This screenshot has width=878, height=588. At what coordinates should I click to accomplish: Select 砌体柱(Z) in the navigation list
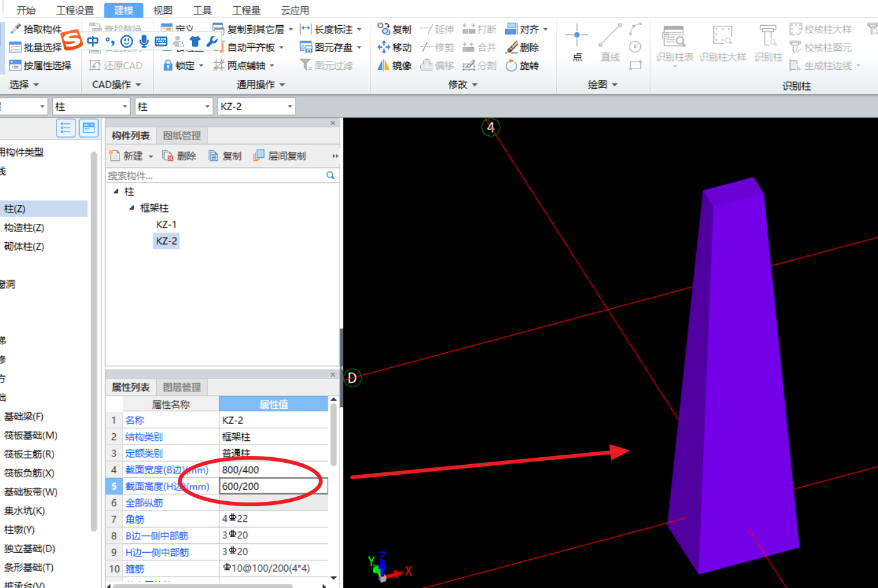coord(24,247)
